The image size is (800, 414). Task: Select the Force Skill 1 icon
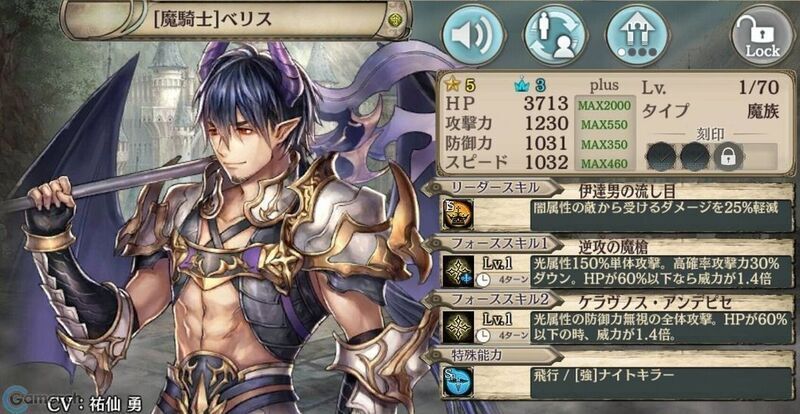pyautogui.click(x=458, y=271)
